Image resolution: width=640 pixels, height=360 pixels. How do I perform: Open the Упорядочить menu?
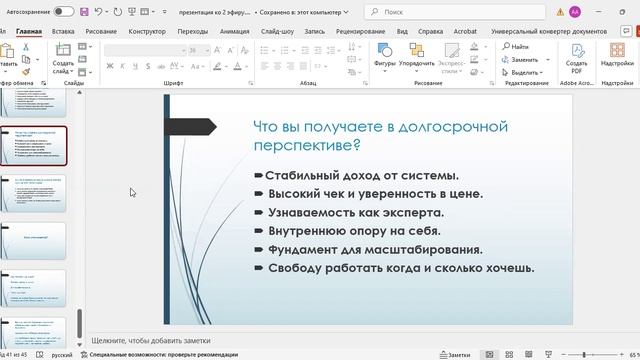click(x=416, y=58)
